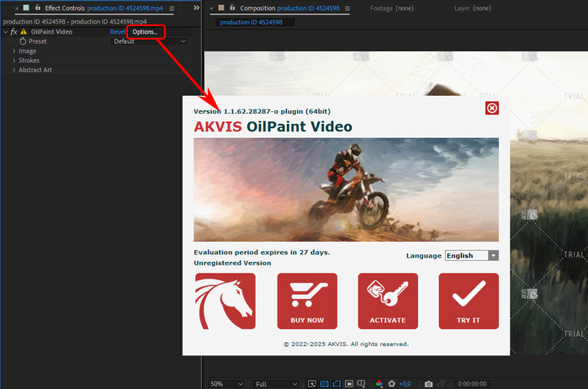Viewport: 588px width, 389px height.
Task: Open the Composition panel menu
Action: point(347,8)
